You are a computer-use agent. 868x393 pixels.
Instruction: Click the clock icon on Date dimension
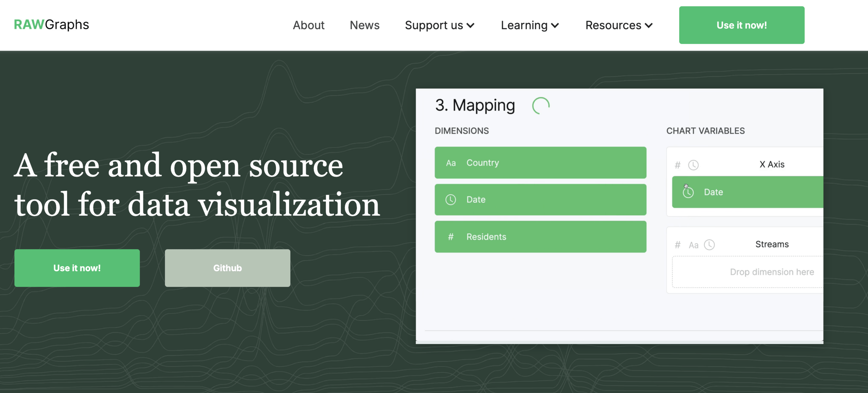[451, 200]
